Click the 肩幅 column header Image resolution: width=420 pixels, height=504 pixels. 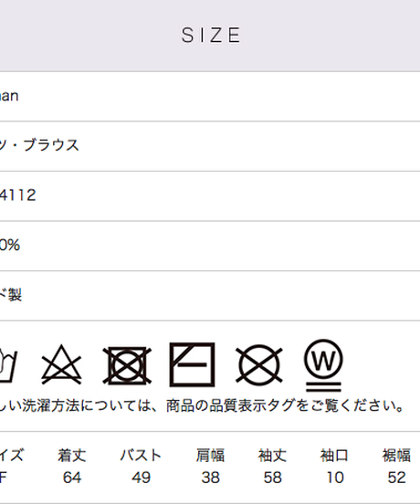coord(210,456)
